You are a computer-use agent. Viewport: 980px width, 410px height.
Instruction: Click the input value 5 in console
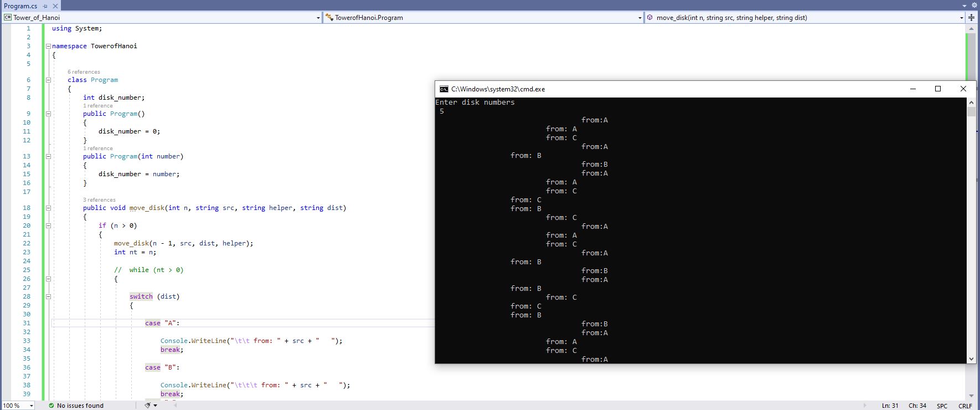tap(442, 111)
